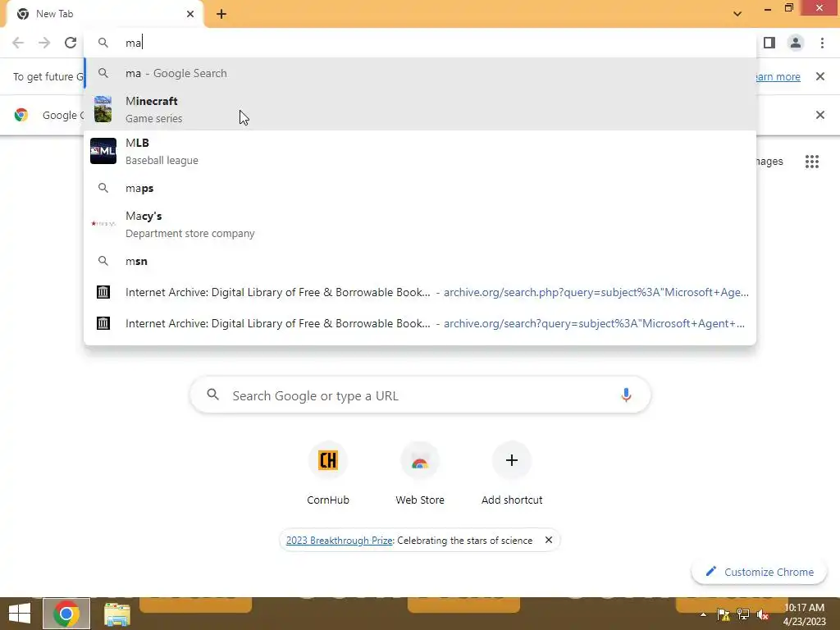Choose the MLB Baseball league suggestion
The width and height of the screenshot is (840, 630).
[420, 151]
